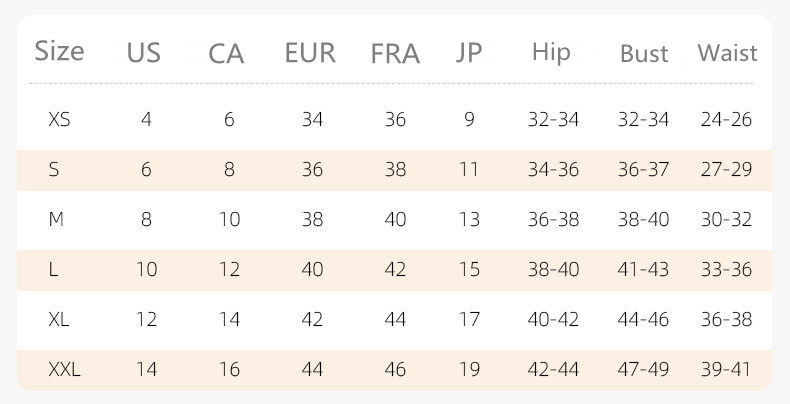Select the bust measurement 47-49

click(643, 370)
